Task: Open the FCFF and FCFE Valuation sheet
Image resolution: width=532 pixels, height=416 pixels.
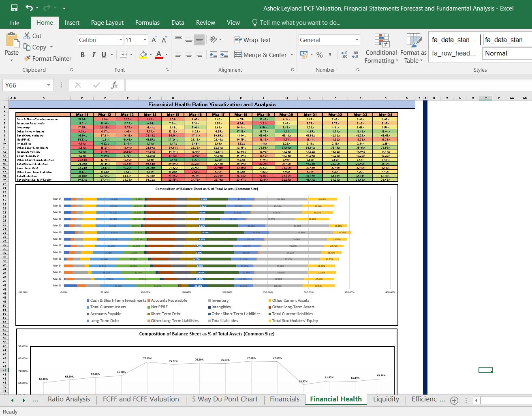Action: pyautogui.click(x=141, y=399)
